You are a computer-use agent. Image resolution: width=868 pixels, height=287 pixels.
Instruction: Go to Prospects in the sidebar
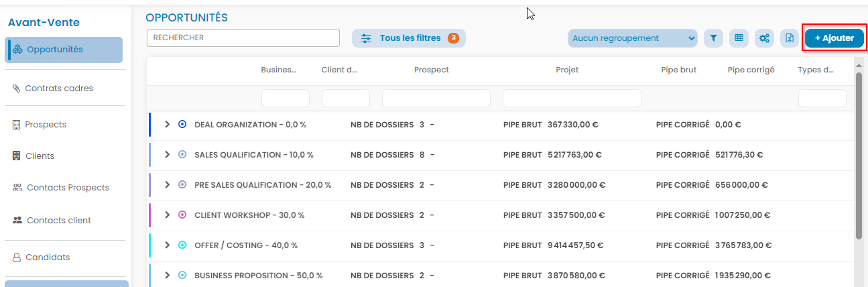coord(46,125)
